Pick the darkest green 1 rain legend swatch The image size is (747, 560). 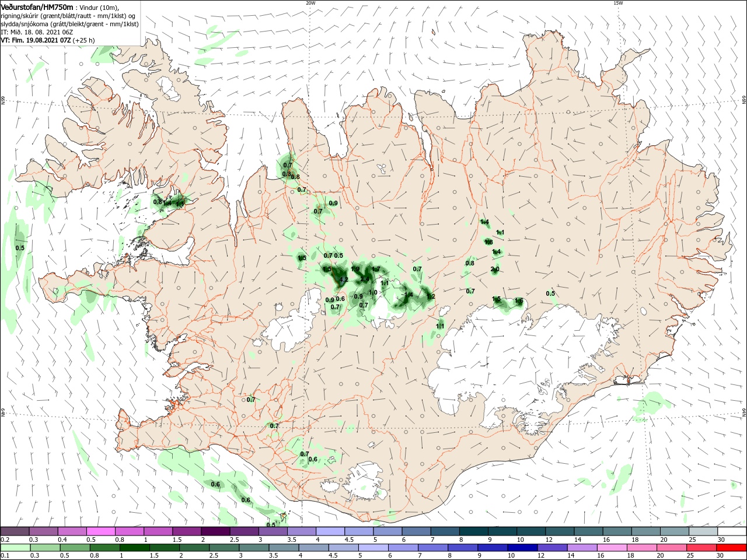coord(134,547)
